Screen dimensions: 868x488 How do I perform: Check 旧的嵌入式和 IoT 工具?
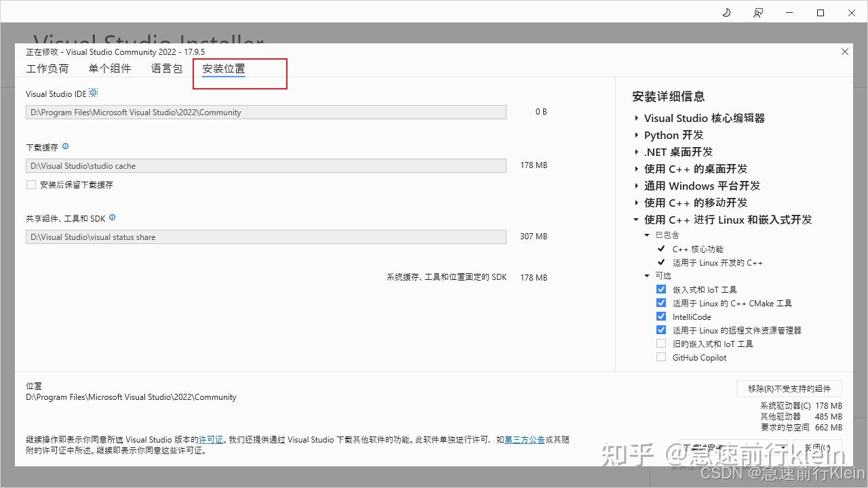tap(661, 343)
